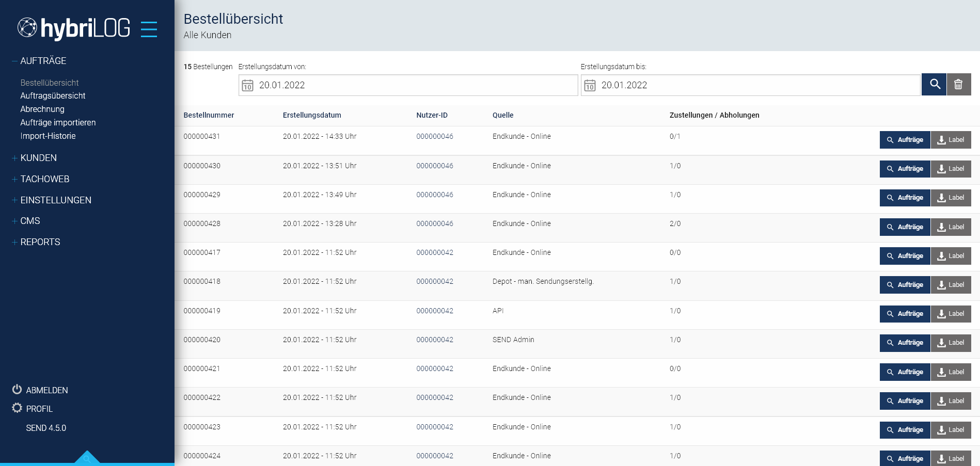Open Aufträge for order 000000418

(x=905, y=285)
